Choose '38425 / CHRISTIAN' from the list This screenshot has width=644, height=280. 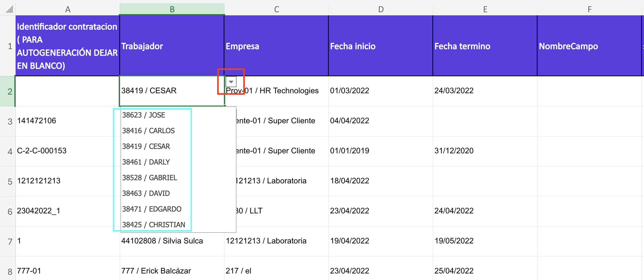(x=178, y=224)
